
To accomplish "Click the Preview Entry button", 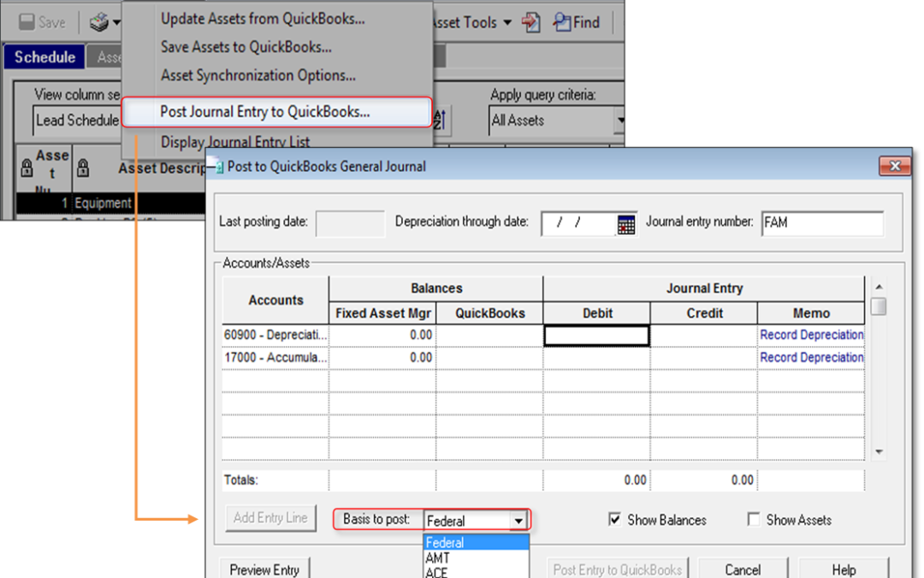I will pyautogui.click(x=264, y=569).
